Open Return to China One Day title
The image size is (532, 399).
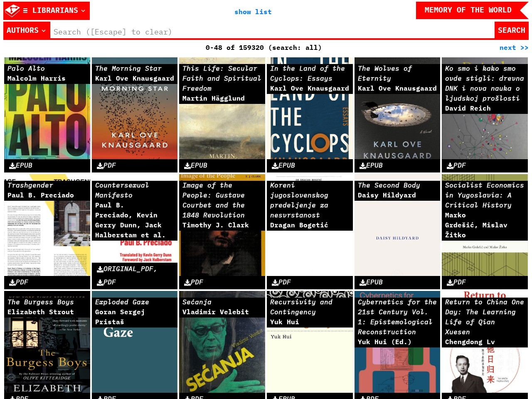point(485,317)
